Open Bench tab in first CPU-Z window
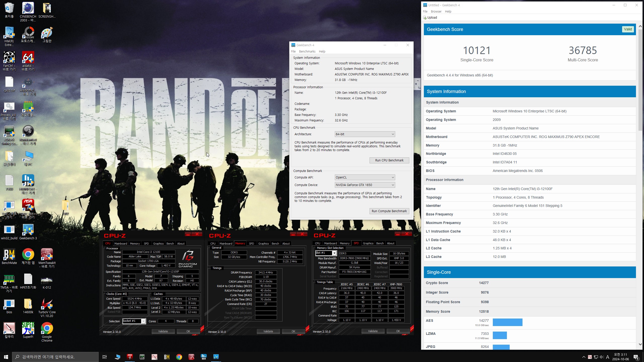Image resolution: width=644 pixels, height=362 pixels. [x=170, y=243]
